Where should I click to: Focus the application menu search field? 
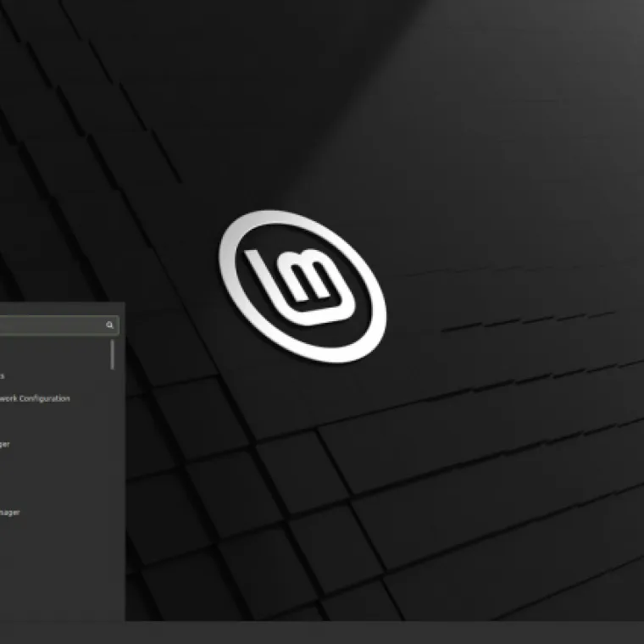click(x=51, y=325)
